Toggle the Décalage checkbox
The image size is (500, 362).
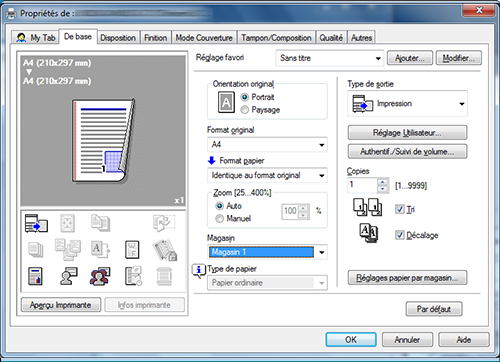(399, 235)
